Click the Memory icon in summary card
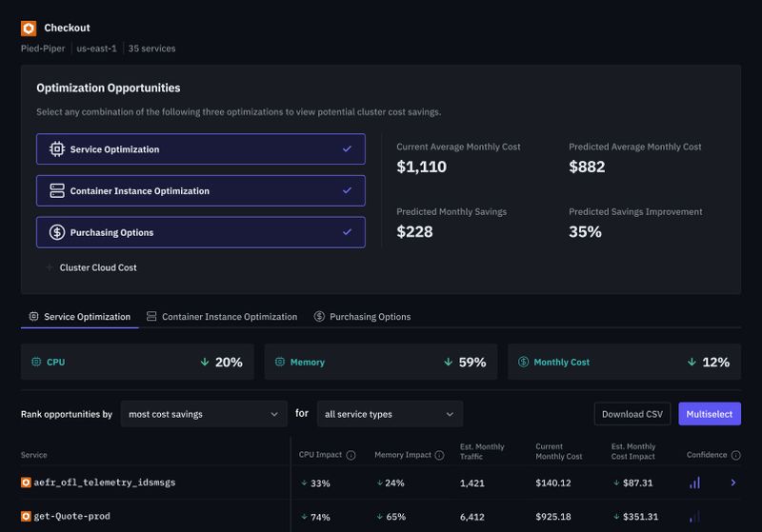The image size is (762, 532). click(x=280, y=363)
